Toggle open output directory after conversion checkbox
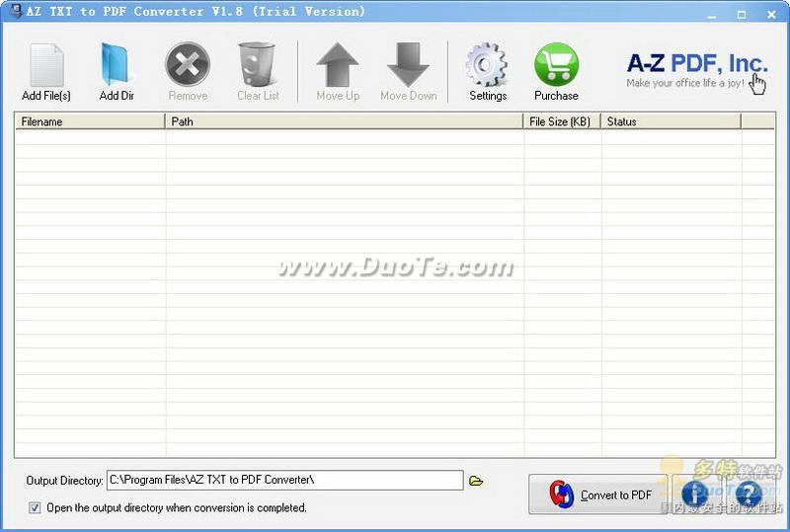The width and height of the screenshot is (790, 532). coord(35,507)
